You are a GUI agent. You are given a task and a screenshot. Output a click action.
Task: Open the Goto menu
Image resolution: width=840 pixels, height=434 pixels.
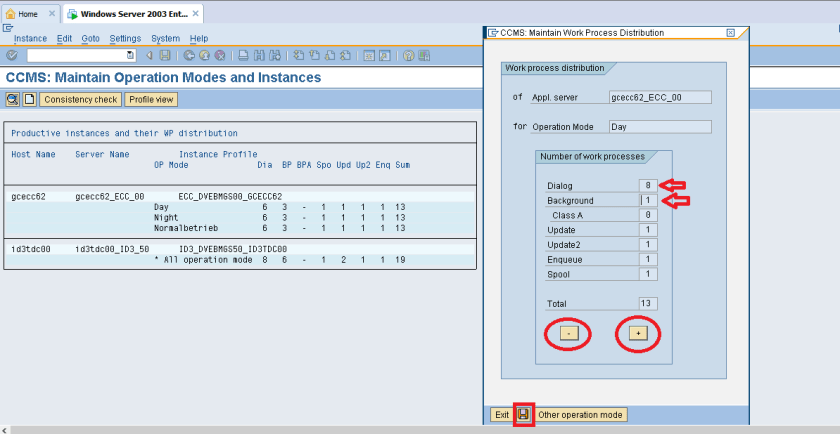(x=91, y=38)
